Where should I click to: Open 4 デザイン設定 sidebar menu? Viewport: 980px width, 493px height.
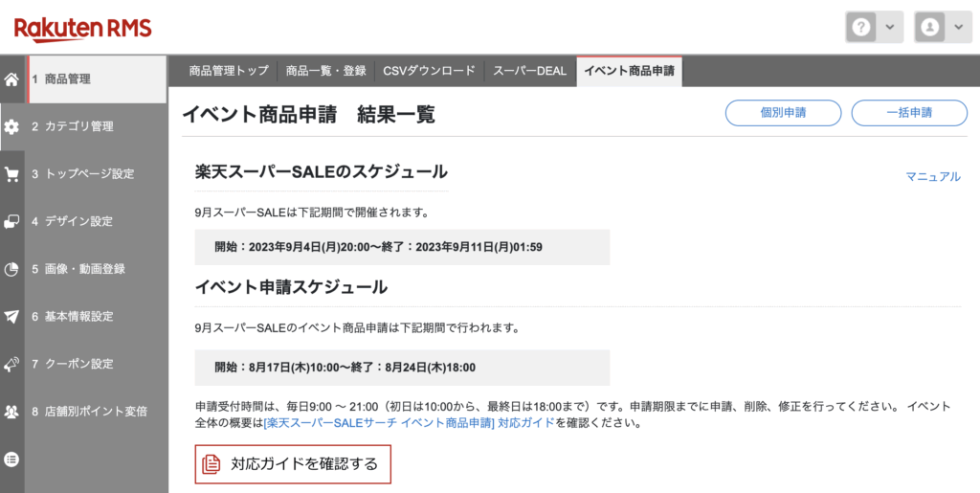click(97, 222)
